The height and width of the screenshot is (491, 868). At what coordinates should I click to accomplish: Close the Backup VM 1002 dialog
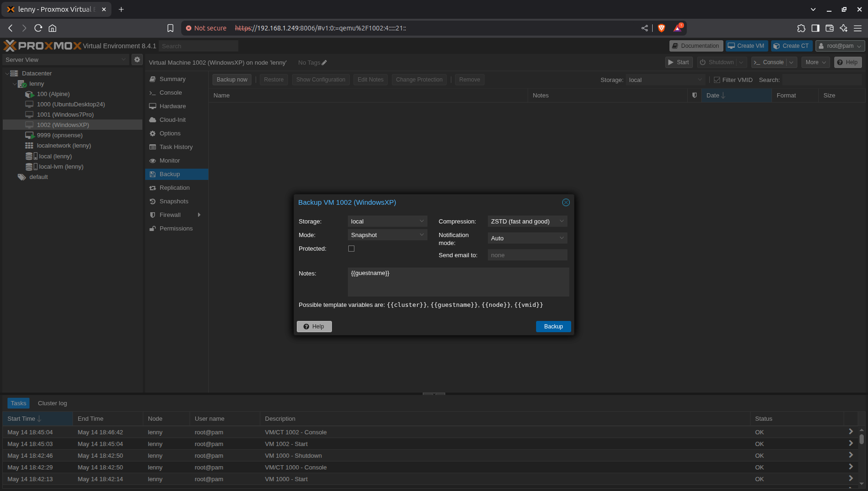(x=566, y=202)
